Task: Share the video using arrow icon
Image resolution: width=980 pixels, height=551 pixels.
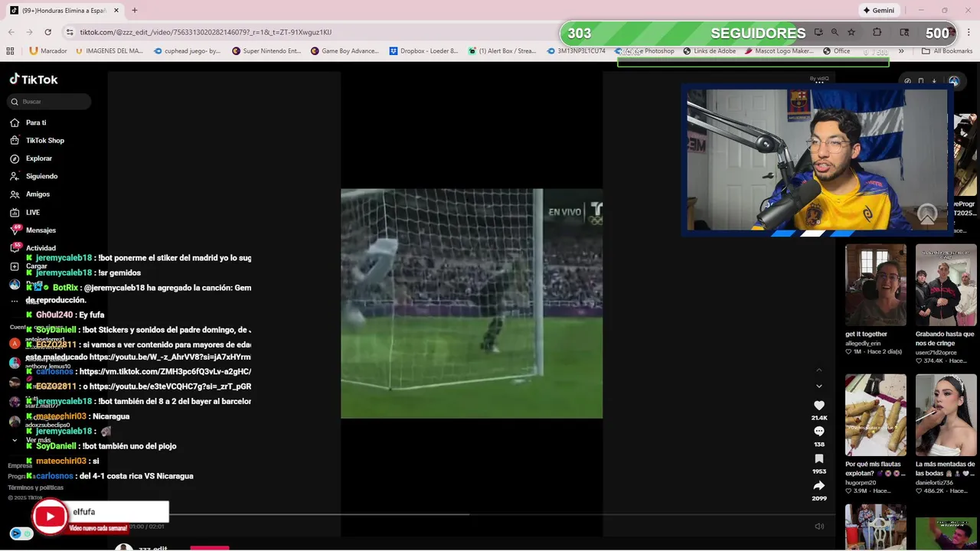Action: click(x=819, y=486)
